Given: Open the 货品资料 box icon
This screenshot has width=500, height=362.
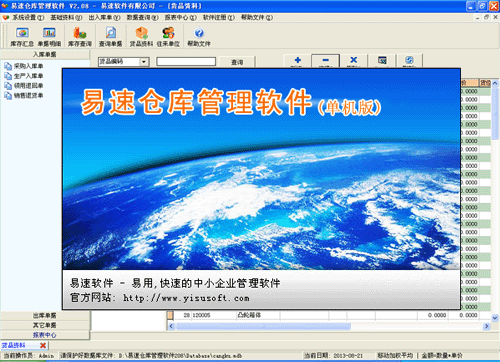Looking at the screenshot, I should click(x=141, y=37).
